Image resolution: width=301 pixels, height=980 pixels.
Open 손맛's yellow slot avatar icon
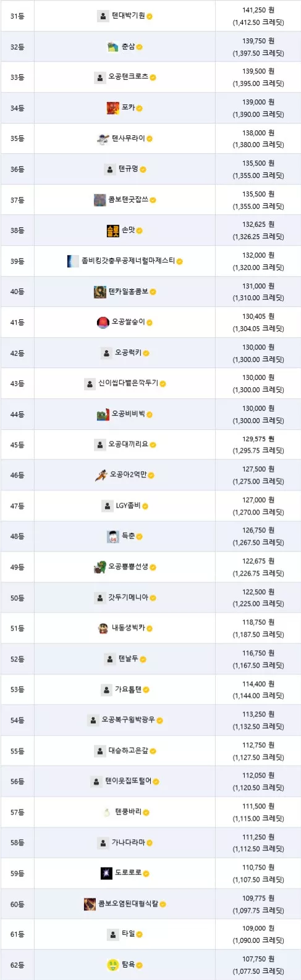tap(112, 230)
